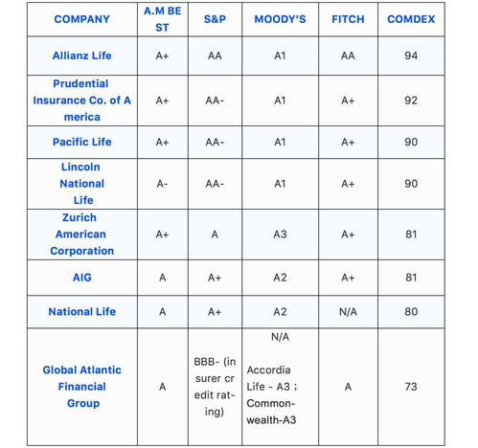
Task: Select the COMDEX column header
Action: (x=411, y=19)
